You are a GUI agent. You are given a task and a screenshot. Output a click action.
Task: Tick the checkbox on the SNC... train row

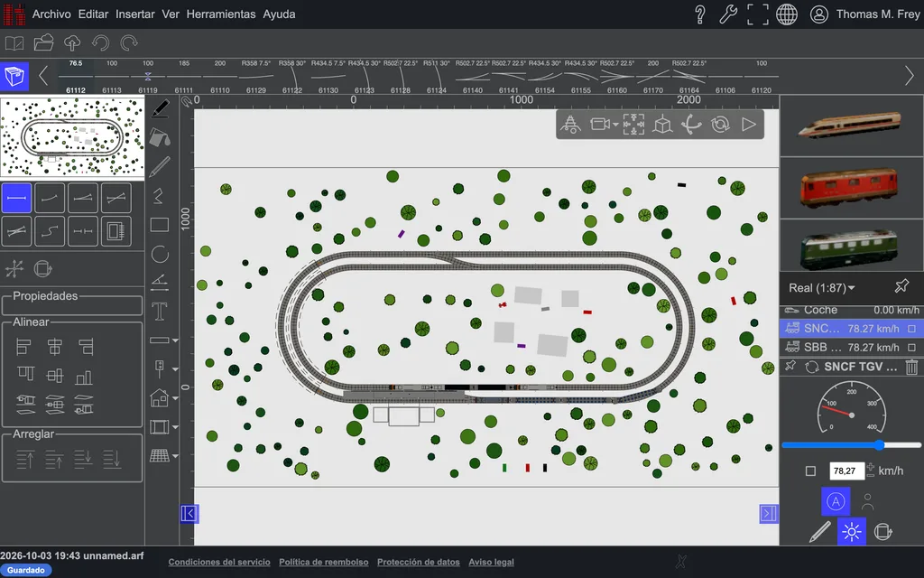[x=911, y=329]
